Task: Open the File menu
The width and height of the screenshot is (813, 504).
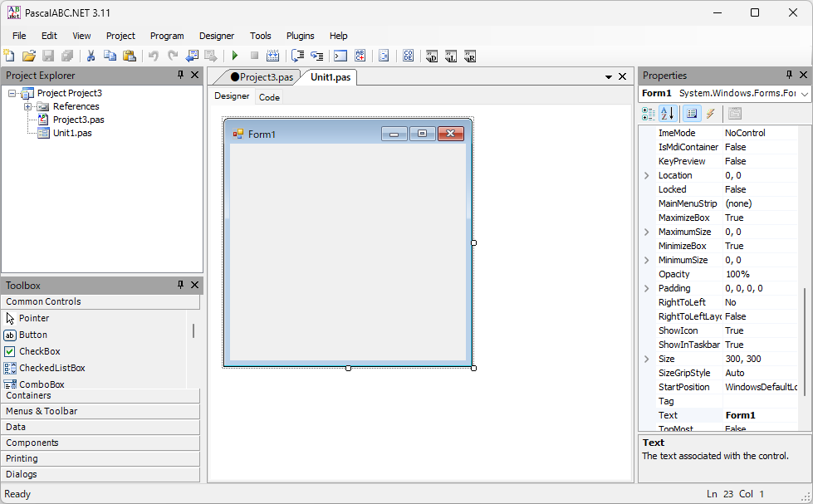Action: [x=19, y=36]
